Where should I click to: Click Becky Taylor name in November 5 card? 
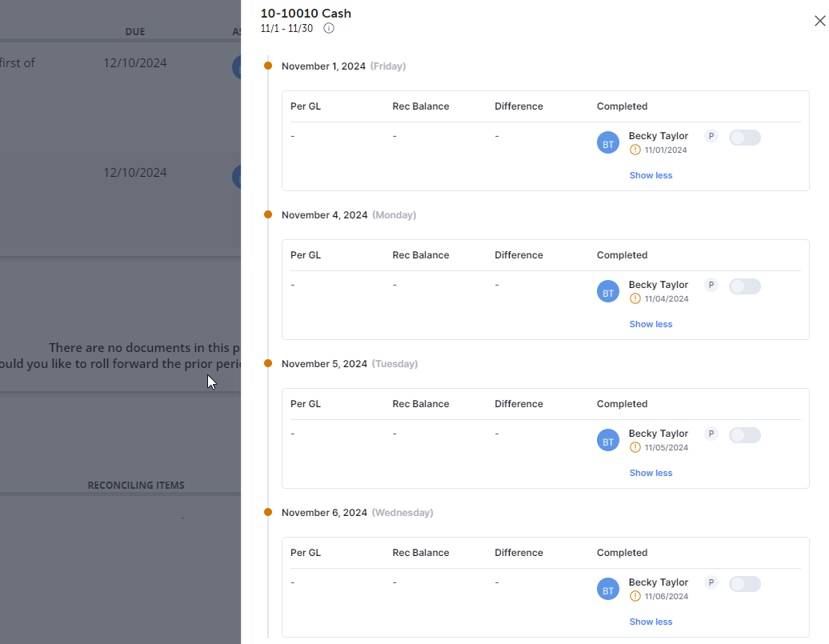658,434
